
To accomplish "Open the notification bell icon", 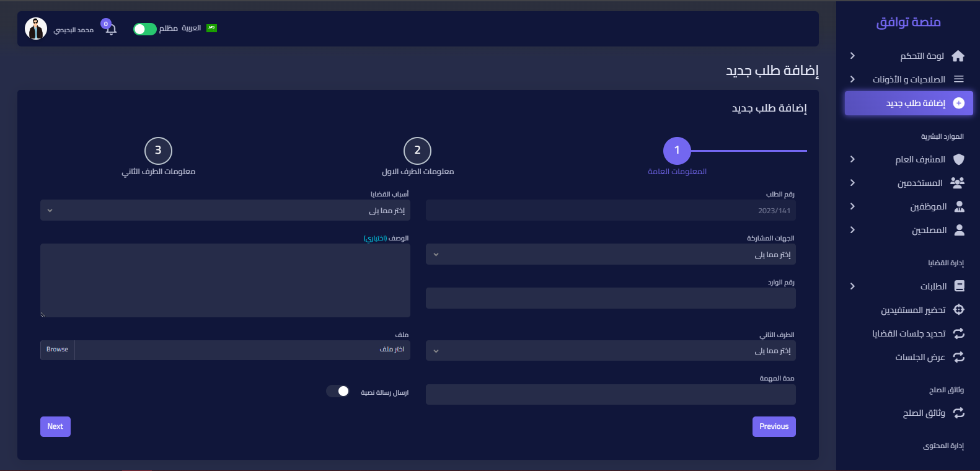I will (111, 29).
